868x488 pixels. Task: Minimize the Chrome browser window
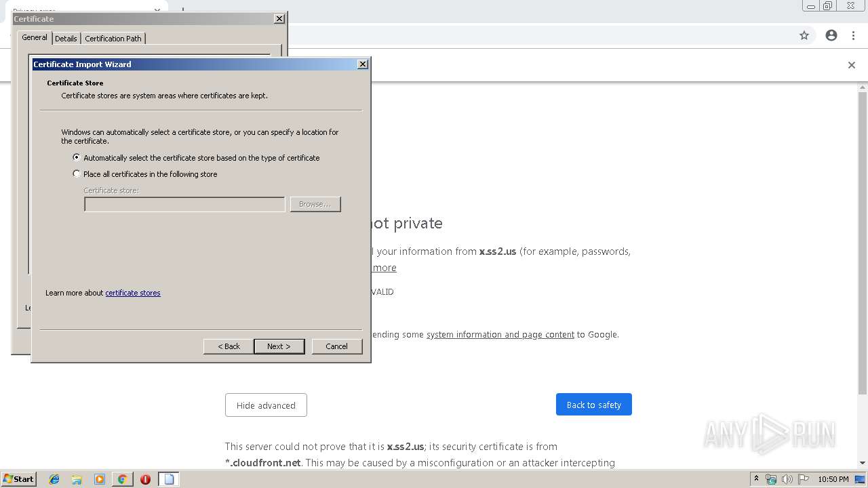(x=811, y=6)
